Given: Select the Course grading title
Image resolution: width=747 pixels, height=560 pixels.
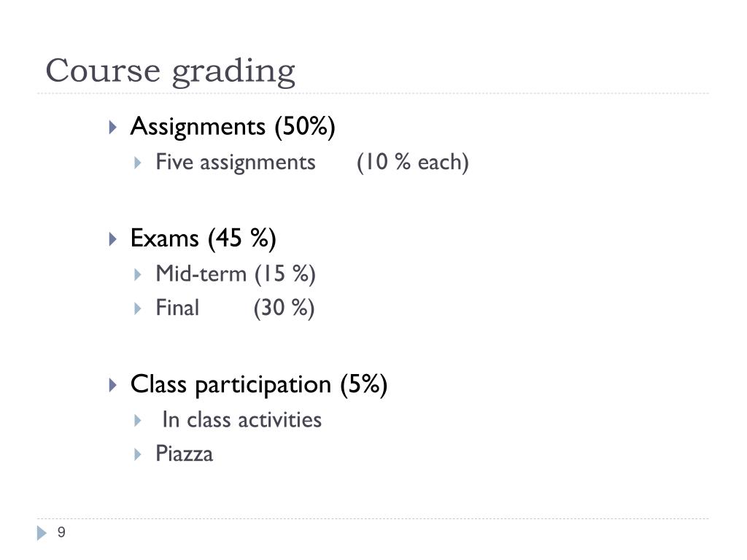Looking at the screenshot, I should click(x=171, y=71).
